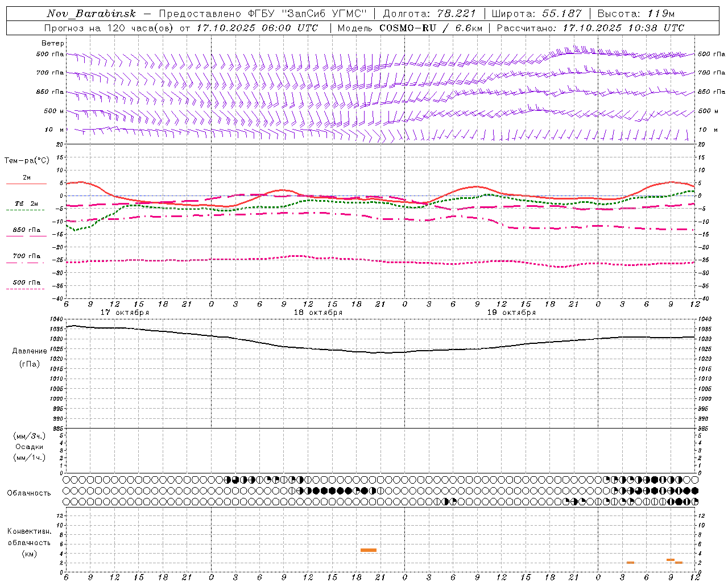This screenshot has width=728, height=582.
Task: Click the Td 2м legend label
Action: click(26, 203)
